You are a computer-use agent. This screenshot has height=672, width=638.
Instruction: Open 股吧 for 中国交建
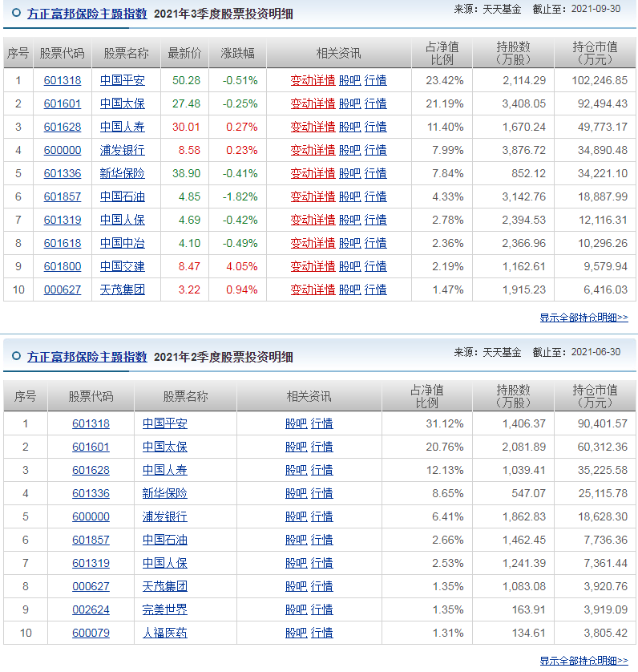(349, 266)
